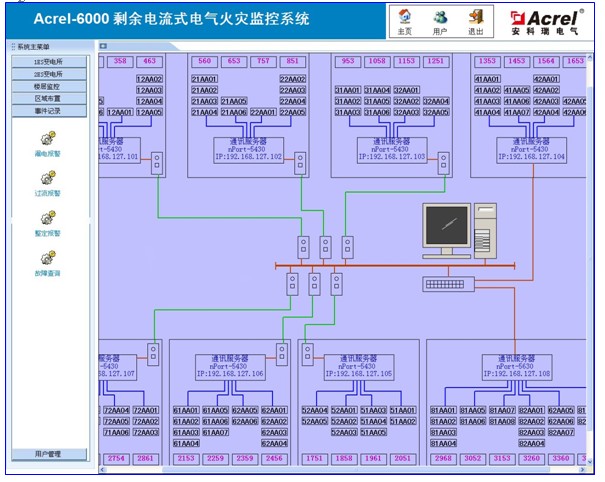The height and width of the screenshot is (482, 605).
Task: Select the network switch icon below bus line
Action: tap(448, 284)
